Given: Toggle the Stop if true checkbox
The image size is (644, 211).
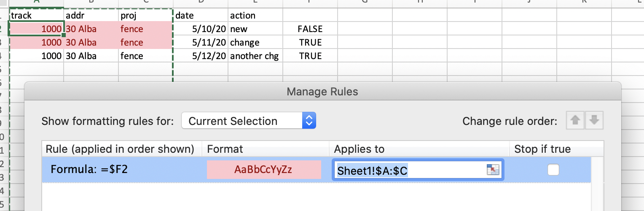Looking at the screenshot, I should click(553, 170).
